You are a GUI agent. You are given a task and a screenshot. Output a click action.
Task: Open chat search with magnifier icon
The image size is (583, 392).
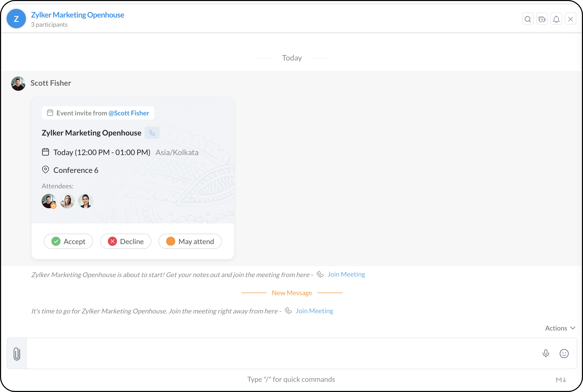528,19
